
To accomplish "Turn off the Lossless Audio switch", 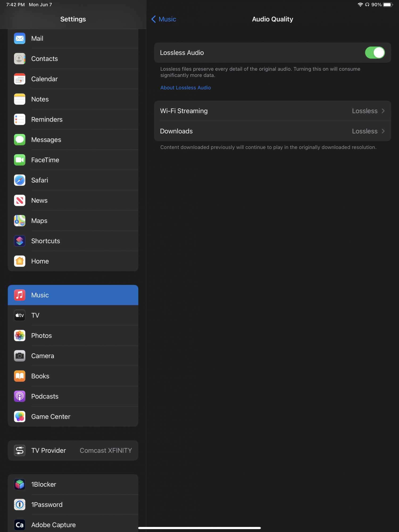I will pyautogui.click(x=375, y=53).
